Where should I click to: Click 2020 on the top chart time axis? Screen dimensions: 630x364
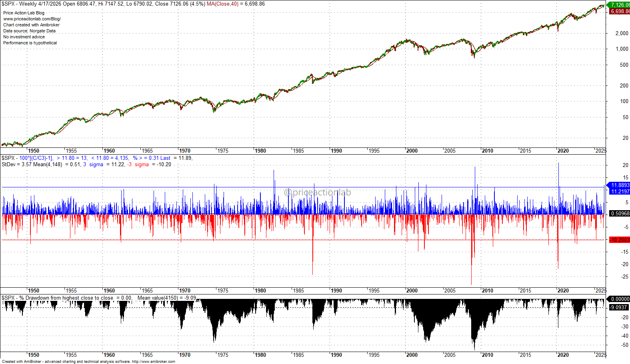coord(563,151)
